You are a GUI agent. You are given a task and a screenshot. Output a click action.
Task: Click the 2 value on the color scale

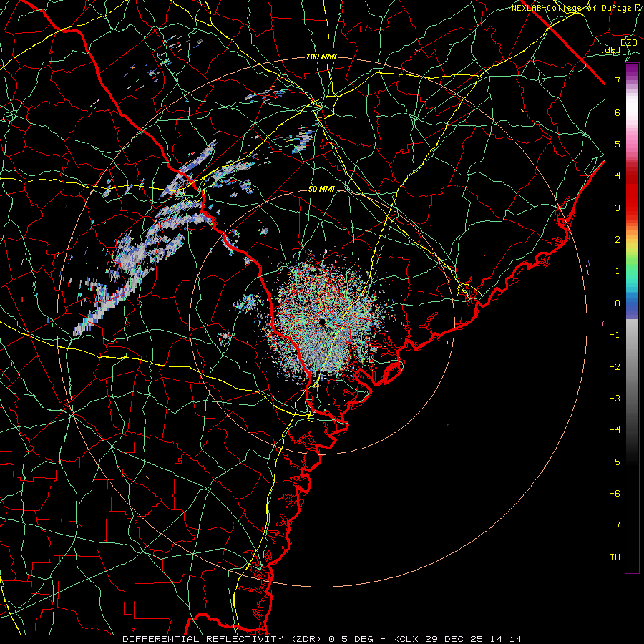[x=618, y=240]
